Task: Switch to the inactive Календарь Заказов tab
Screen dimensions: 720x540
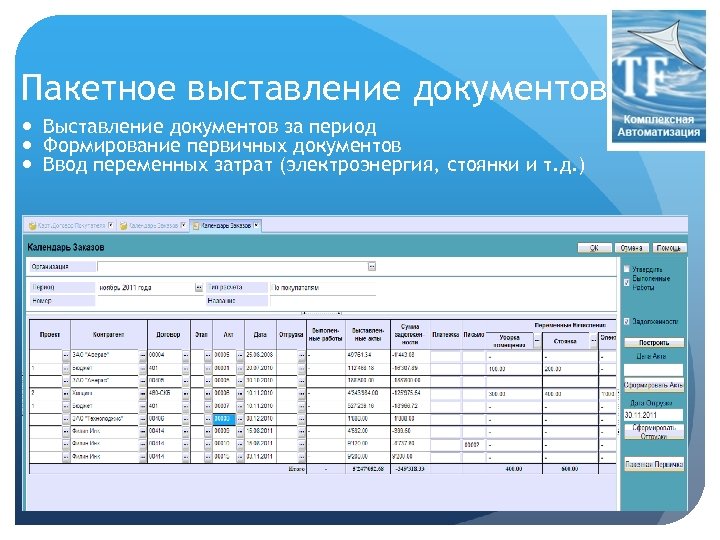Action: (x=153, y=225)
